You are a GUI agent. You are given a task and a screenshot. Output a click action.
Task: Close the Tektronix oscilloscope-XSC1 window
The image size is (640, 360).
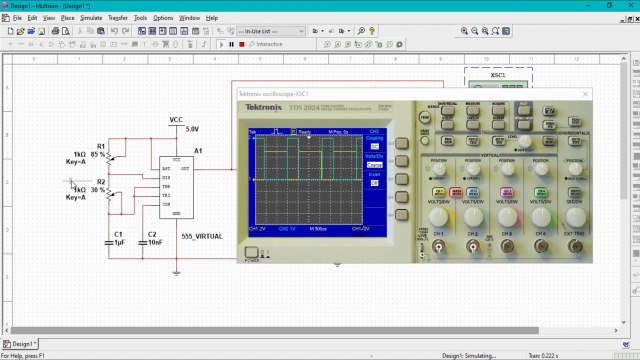[585, 94]
